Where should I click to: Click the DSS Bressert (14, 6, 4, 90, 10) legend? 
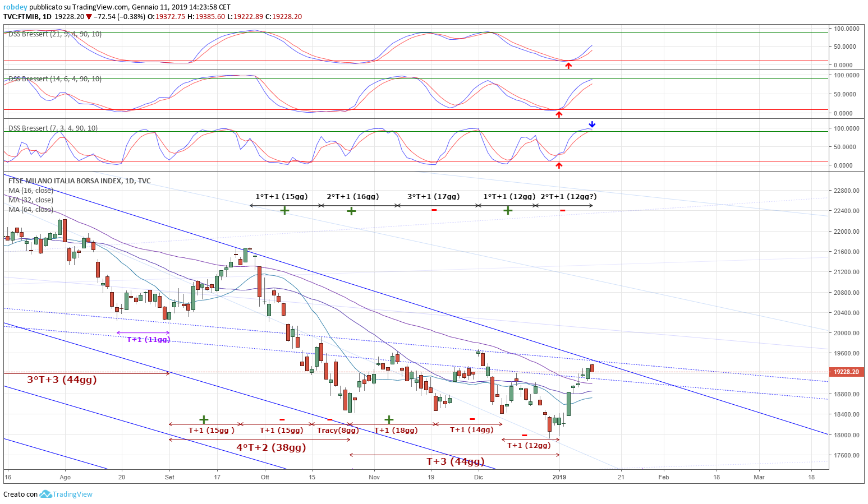pos(55,79)
